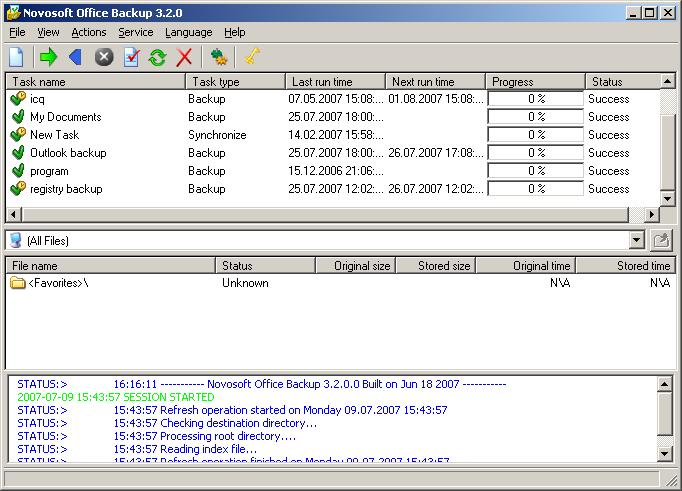Click the registry backup status icon
The image size is (682, 491).
pyautogui.click(x=18, y=189)
